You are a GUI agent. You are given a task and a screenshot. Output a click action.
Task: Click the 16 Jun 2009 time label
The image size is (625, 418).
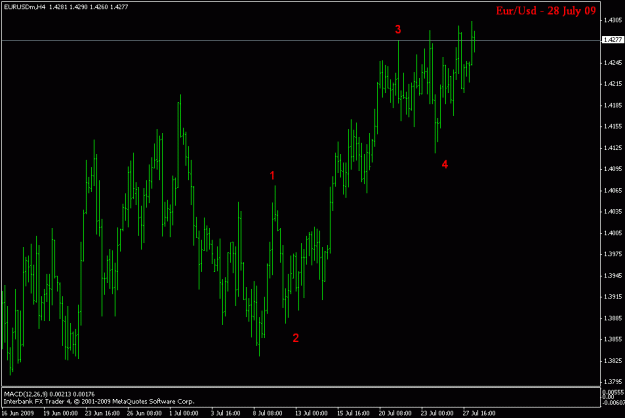point(18,413)
